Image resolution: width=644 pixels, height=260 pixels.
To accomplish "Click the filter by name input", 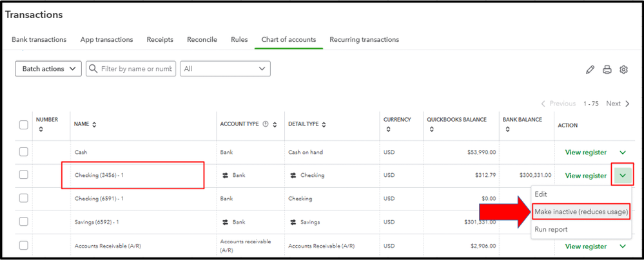I will [137, 69].
